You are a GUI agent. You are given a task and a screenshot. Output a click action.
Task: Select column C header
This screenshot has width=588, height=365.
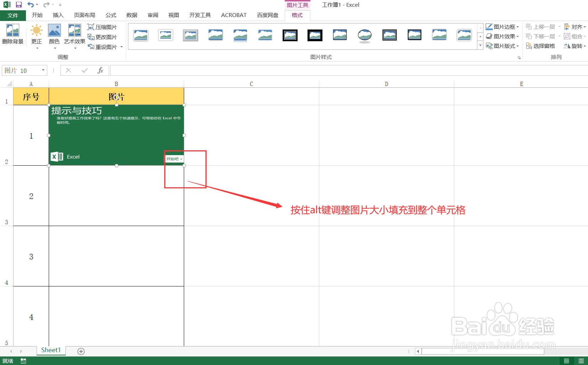coord(251,84)
